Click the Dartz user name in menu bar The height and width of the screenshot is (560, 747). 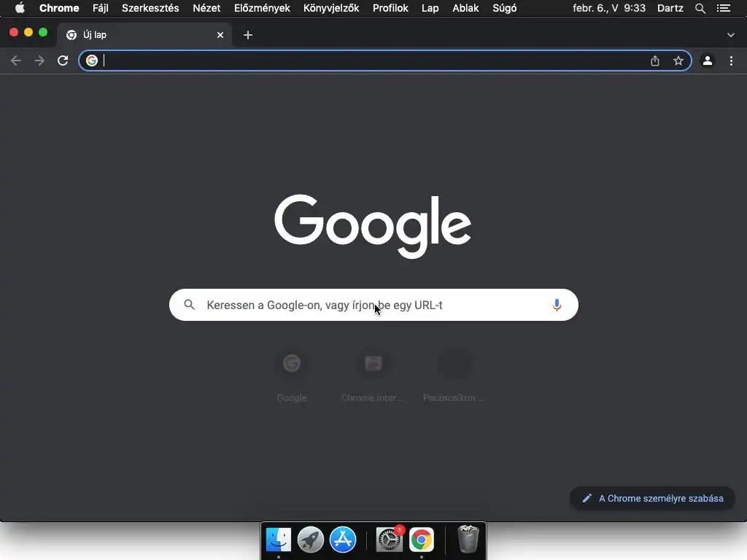pos(670,8)
